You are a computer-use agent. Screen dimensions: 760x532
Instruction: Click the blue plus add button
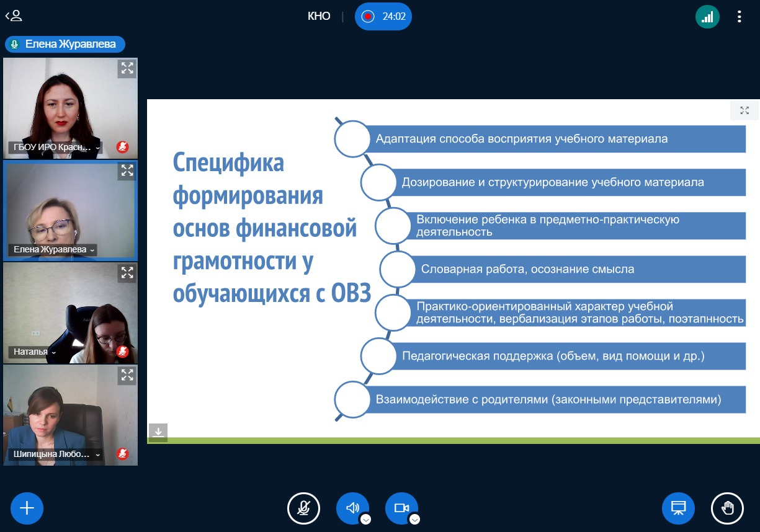(x=27, y=508)
